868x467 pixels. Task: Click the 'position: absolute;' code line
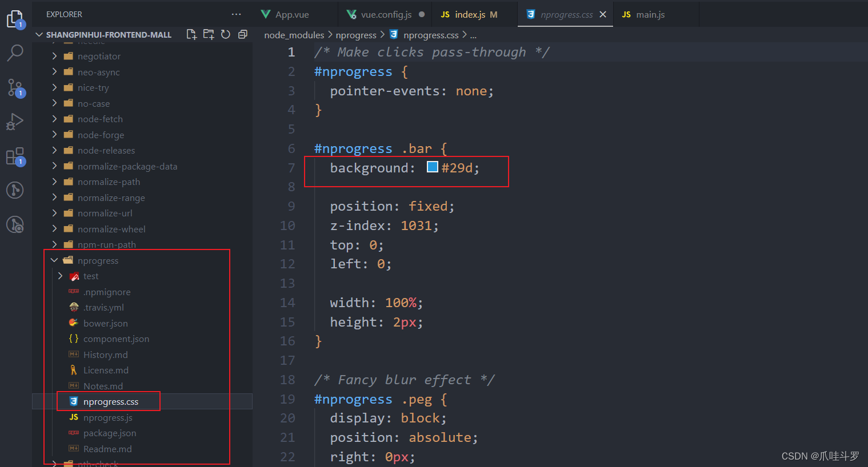pos(403,437)
